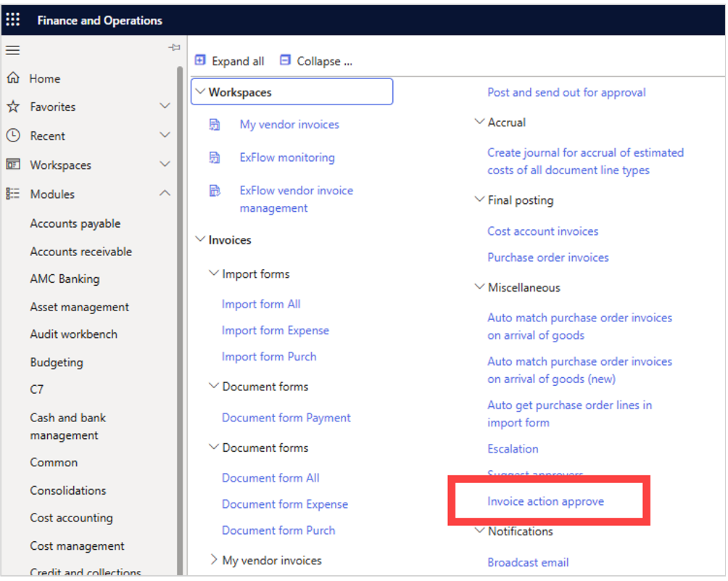Open Asset management module
728x581 pixels.
79,307
